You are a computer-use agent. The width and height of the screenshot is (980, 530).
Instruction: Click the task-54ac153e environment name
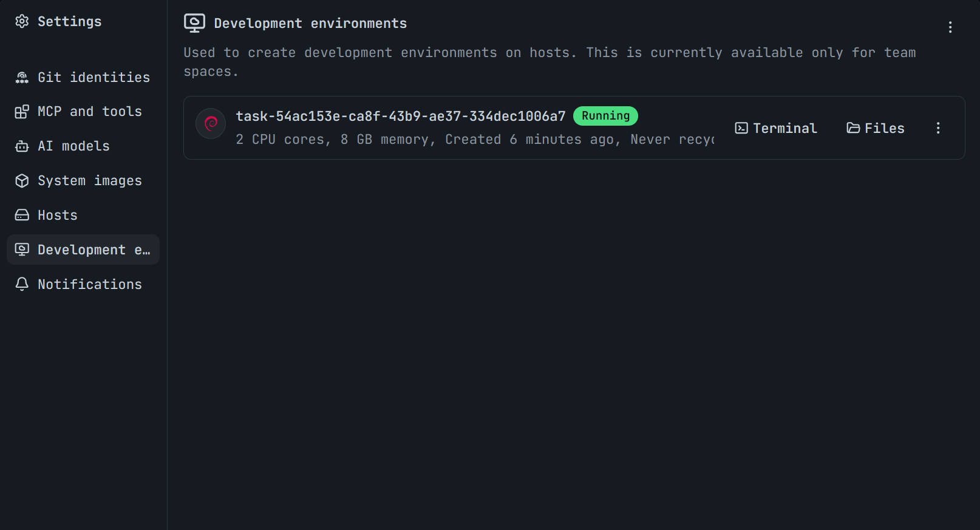coord(401,116)
